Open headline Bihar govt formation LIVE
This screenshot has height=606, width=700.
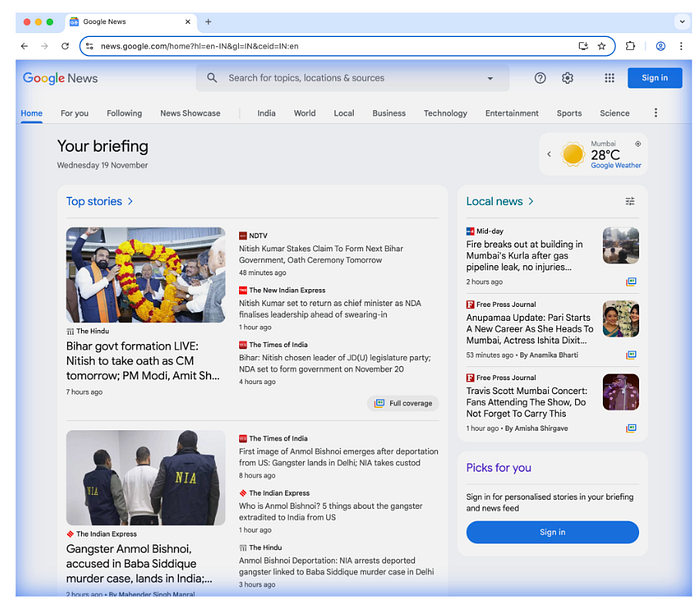pos(143,361)
